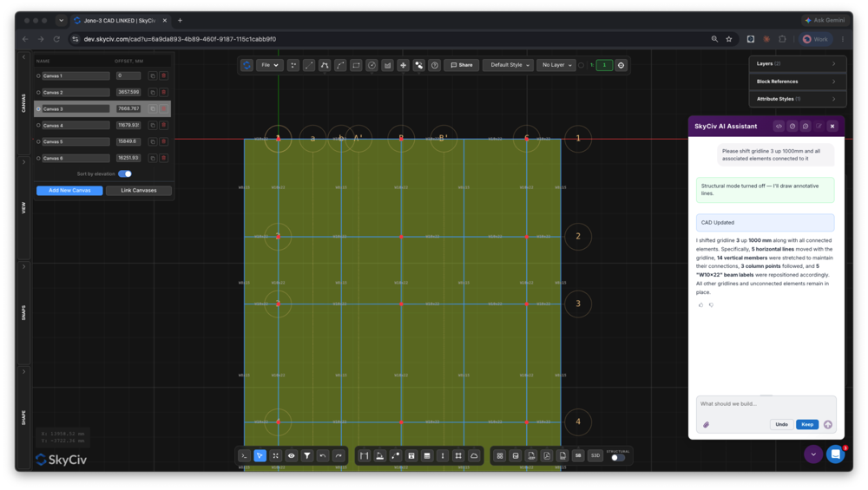
Task: Toggle the round indicator beside No Layer dropdown
Action: click(581, 65)
